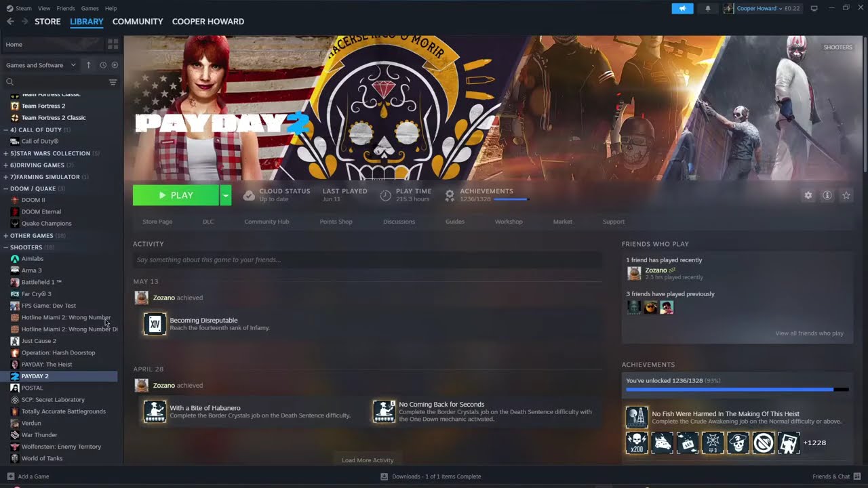Open the x200 skull achievement icon
This screenshot has width=868, height=488.
pos(637,443)
